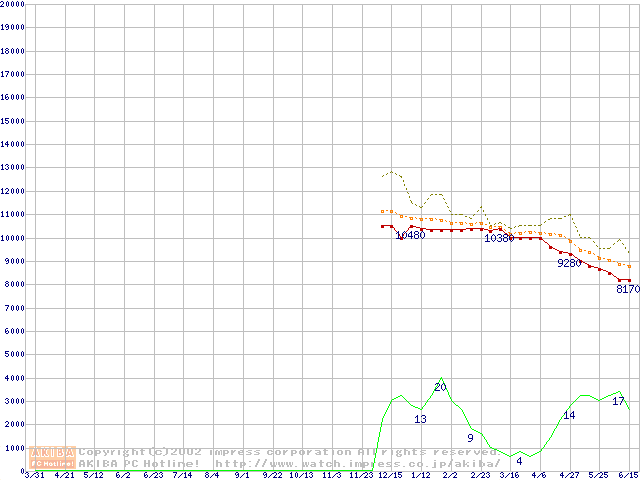Viewport: 640px width, 480px height.
Task: Click the 4/27 date axis marker
Action: click(x=569, y=475)
